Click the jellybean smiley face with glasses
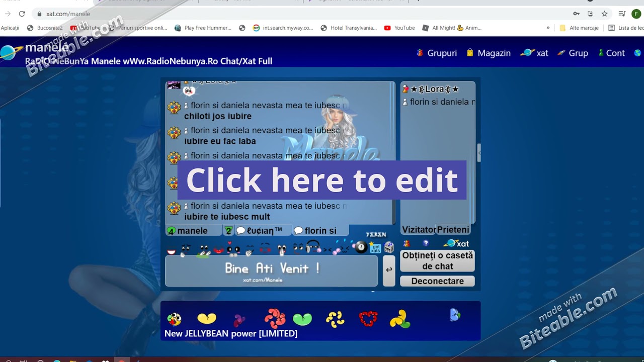Viewport: 644px width, 362px height. pos(174,319)
